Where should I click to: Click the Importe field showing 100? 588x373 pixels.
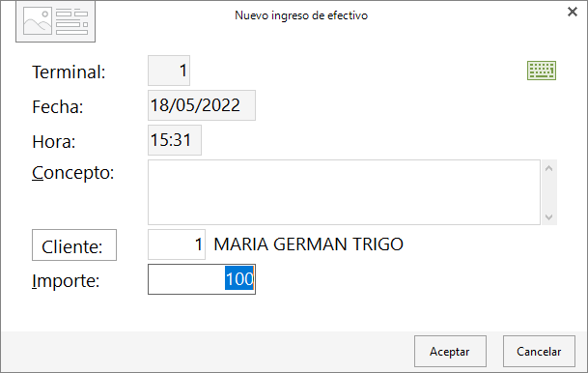202,279
